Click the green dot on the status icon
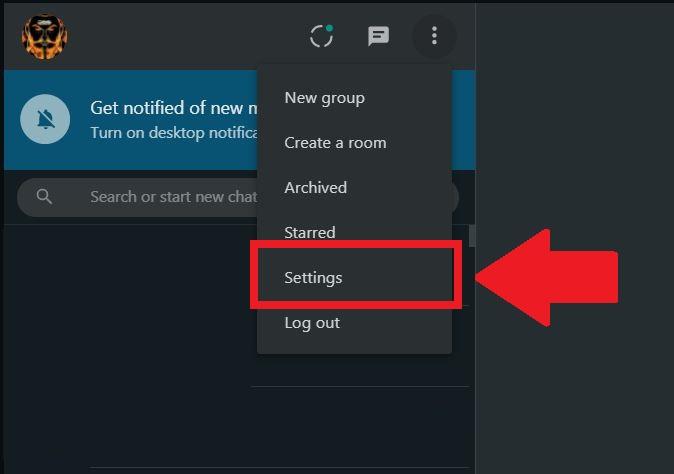 (x=329, y=28)
